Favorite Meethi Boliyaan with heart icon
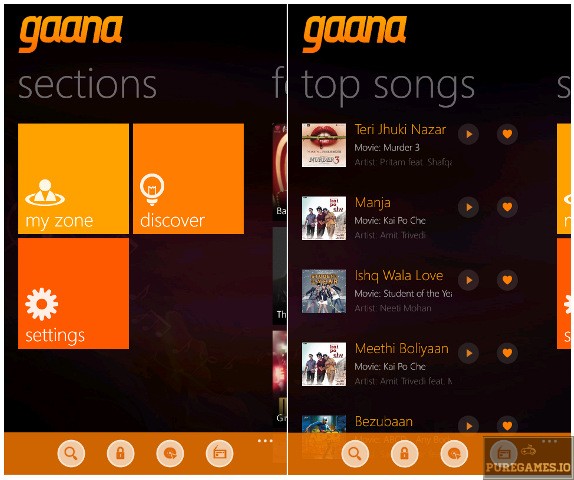The image size is (574, 480). point(507,353)
